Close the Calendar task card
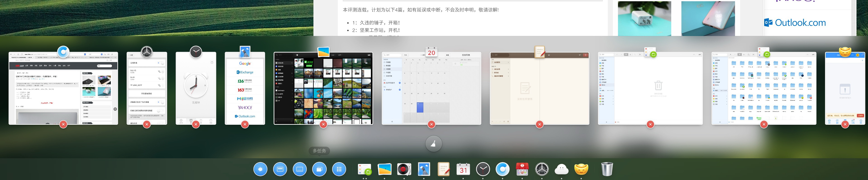This screenshot has width=868, height=180. (431, 124)
